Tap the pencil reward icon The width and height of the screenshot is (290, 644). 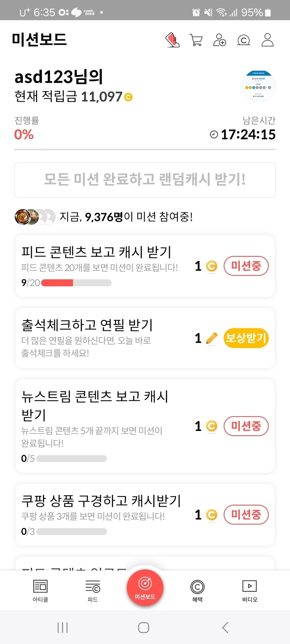click(x=211, y=338)
